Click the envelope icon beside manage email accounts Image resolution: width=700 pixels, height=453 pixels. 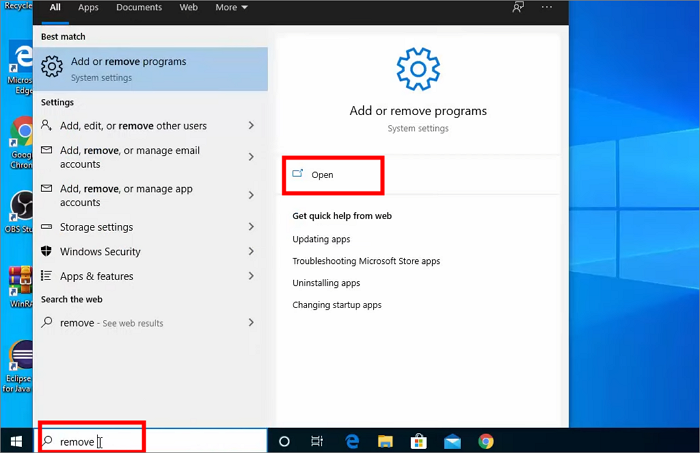46,150
